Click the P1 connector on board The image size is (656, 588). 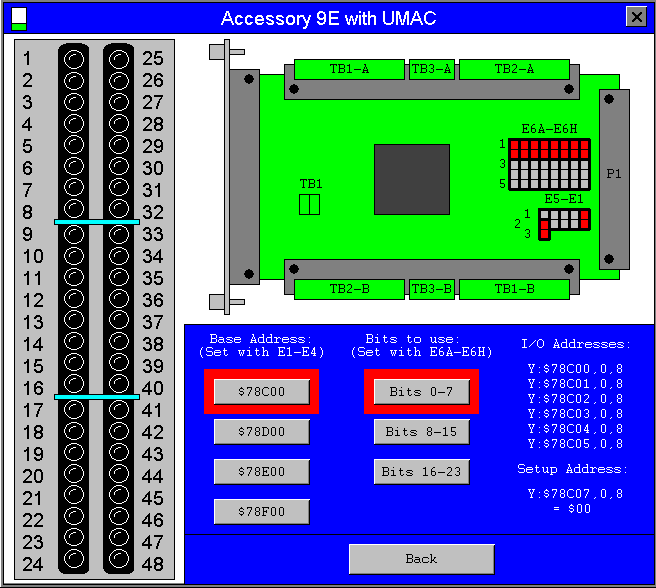pos(614,179)
